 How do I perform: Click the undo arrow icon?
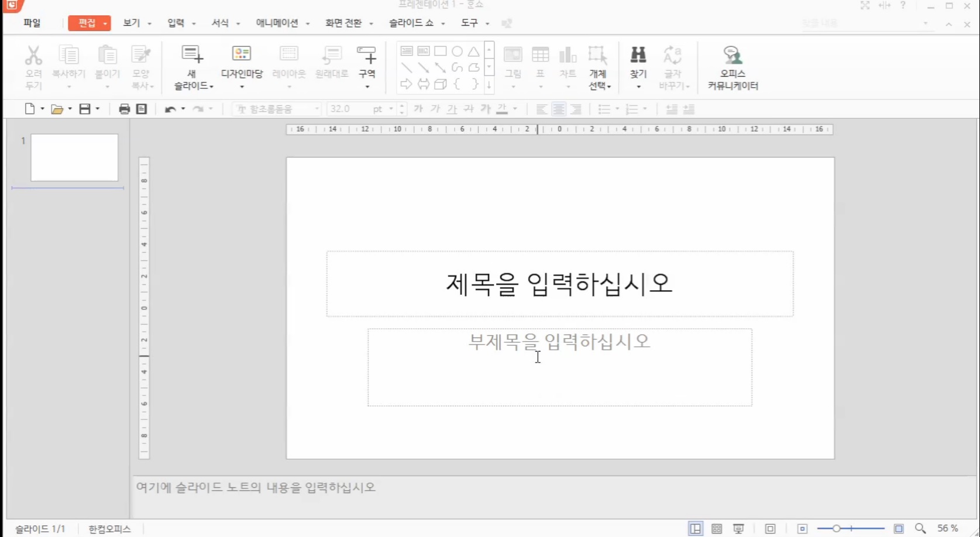tap(170, 109)
